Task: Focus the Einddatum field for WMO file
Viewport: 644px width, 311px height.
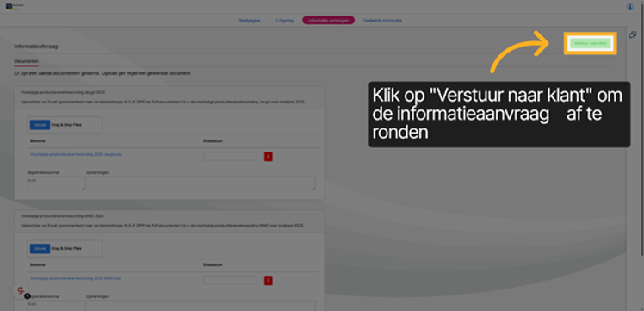Action: [230, 280]
